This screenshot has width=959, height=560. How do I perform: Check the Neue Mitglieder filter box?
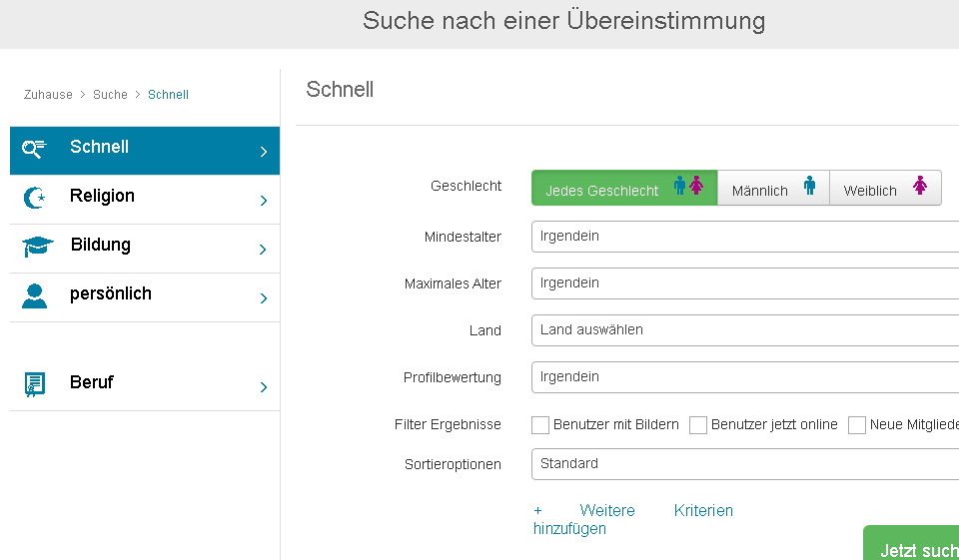click(x=857, y=425)
